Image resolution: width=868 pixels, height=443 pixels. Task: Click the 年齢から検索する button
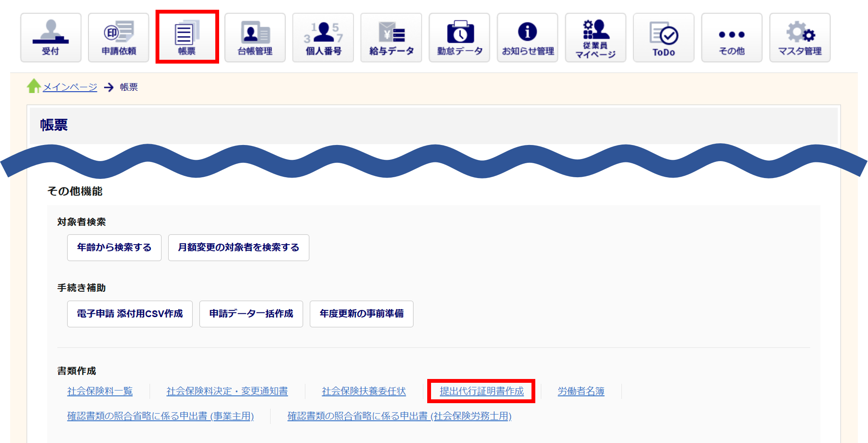click(114, 248)
